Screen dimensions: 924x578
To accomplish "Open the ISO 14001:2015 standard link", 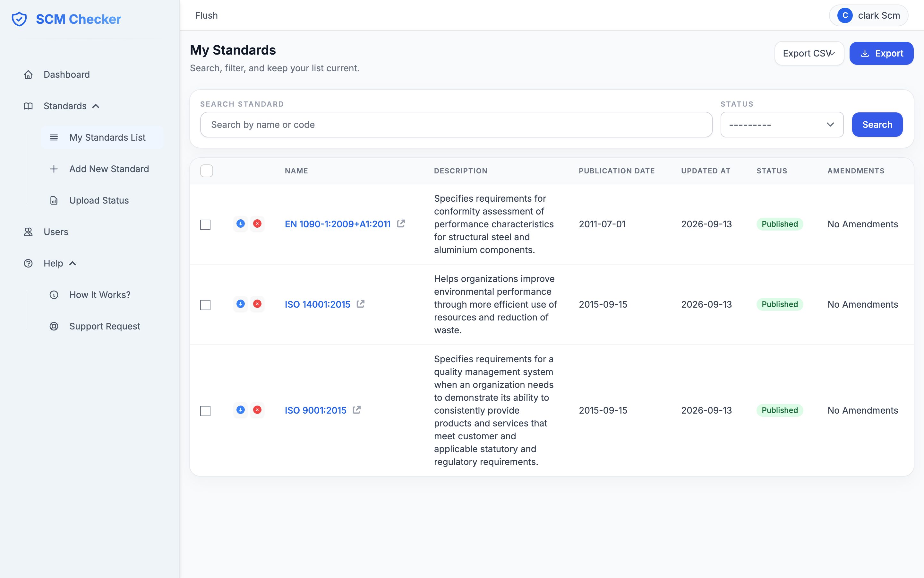I will (317, 304).
